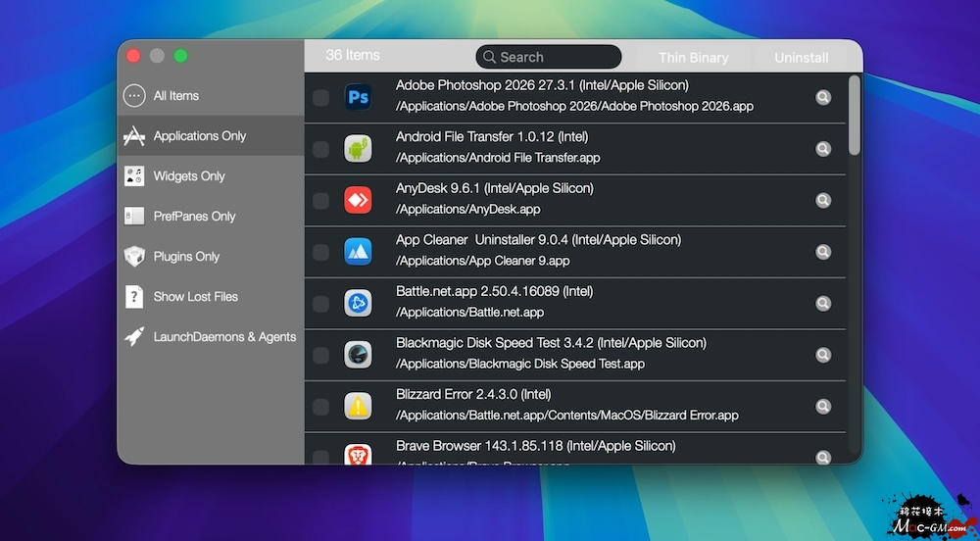Screen dimensions: 980x541
Task: Click the Thin Binary button
Action: (x=693, y=58)
